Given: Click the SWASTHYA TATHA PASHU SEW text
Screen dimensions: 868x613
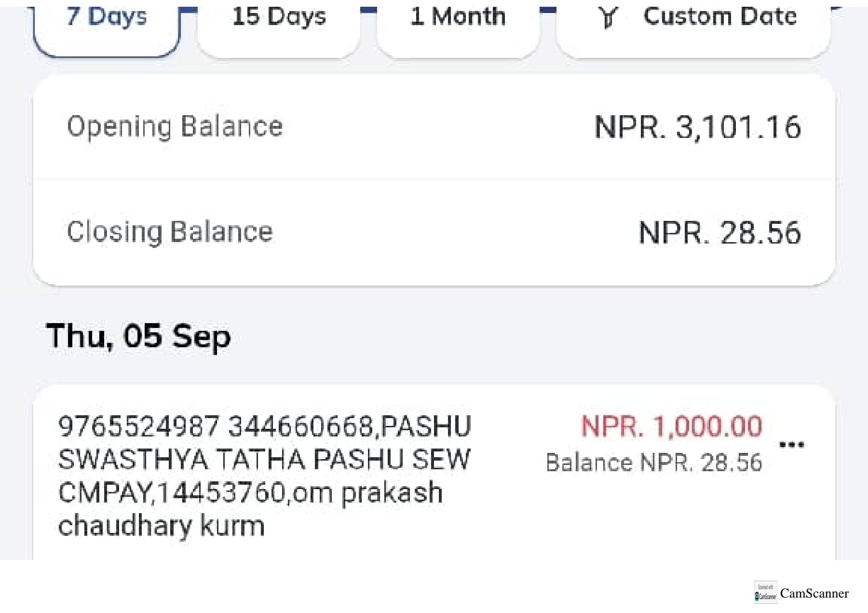Looking at the screenshot, I should coord(264,459).
